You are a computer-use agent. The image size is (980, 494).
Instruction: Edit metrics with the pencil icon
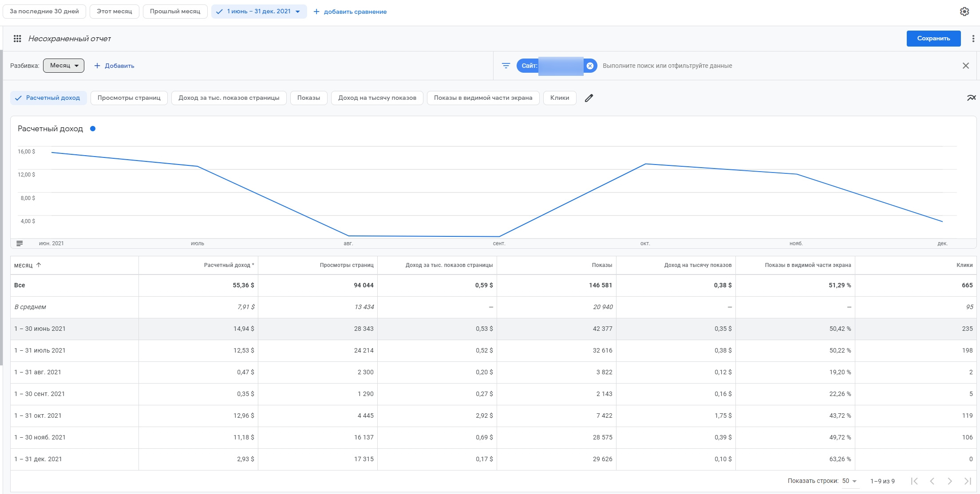589,98
